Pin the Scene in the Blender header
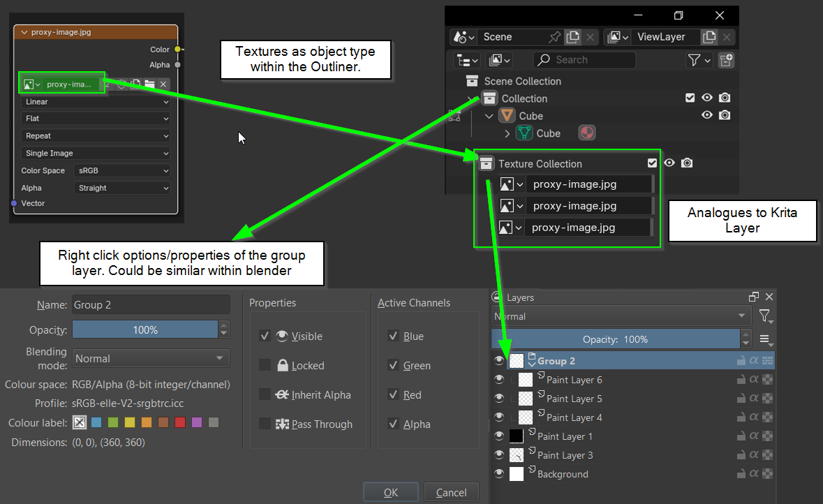 pos(554,37)
